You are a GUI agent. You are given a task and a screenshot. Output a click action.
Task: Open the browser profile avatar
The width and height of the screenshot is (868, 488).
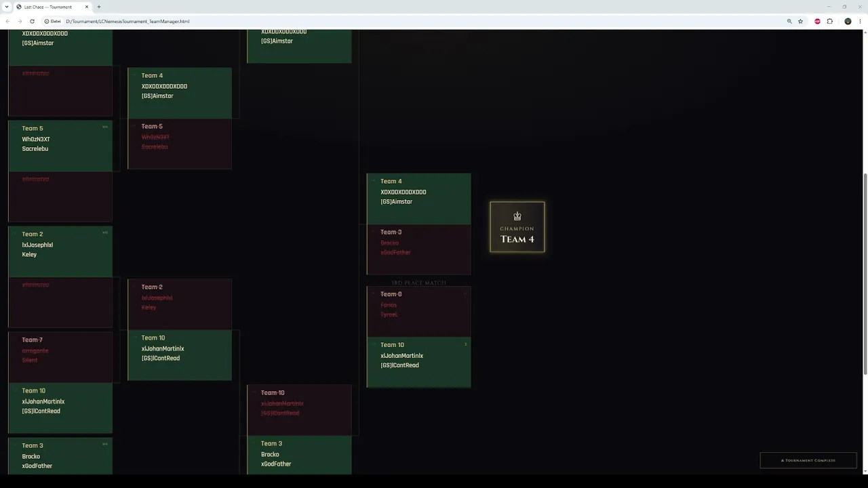coord(848,21)
